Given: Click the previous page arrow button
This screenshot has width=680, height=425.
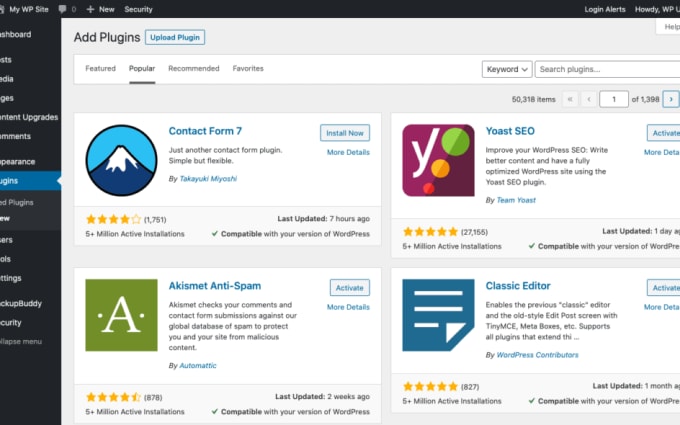Looking at the screenshot, I should [588, 99].
